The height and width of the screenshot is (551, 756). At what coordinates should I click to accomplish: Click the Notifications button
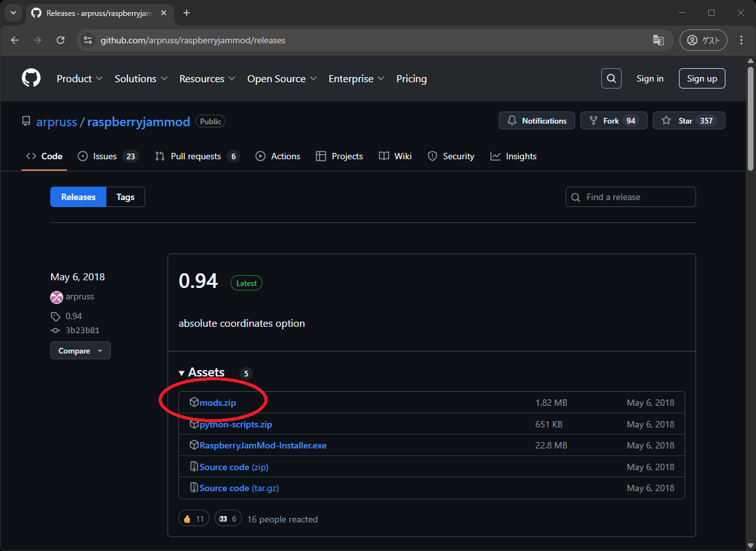click(537, 120)
